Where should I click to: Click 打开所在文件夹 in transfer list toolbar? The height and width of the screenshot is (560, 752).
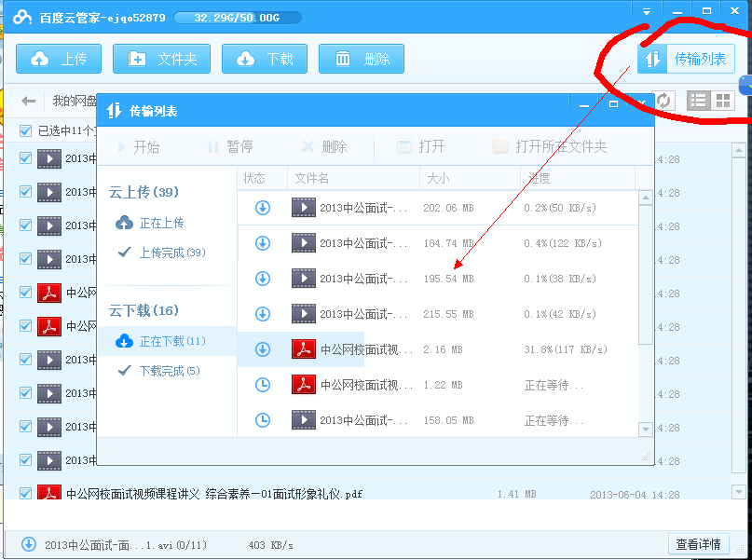(x=550, y=146)
